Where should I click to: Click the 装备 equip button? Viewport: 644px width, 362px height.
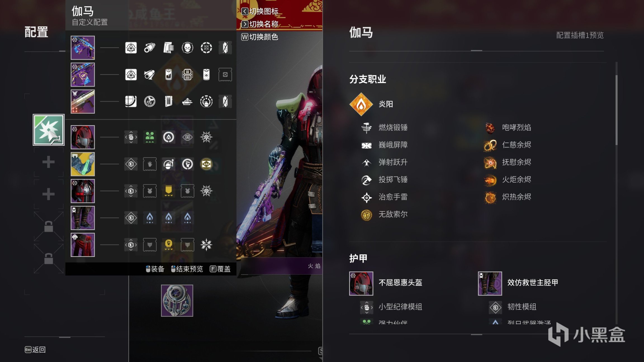[x=155, y=269]
